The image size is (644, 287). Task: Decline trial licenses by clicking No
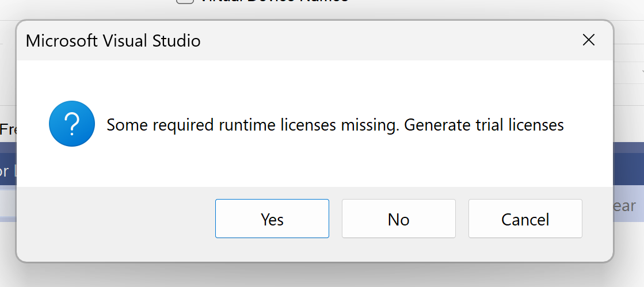click(398, 219)
